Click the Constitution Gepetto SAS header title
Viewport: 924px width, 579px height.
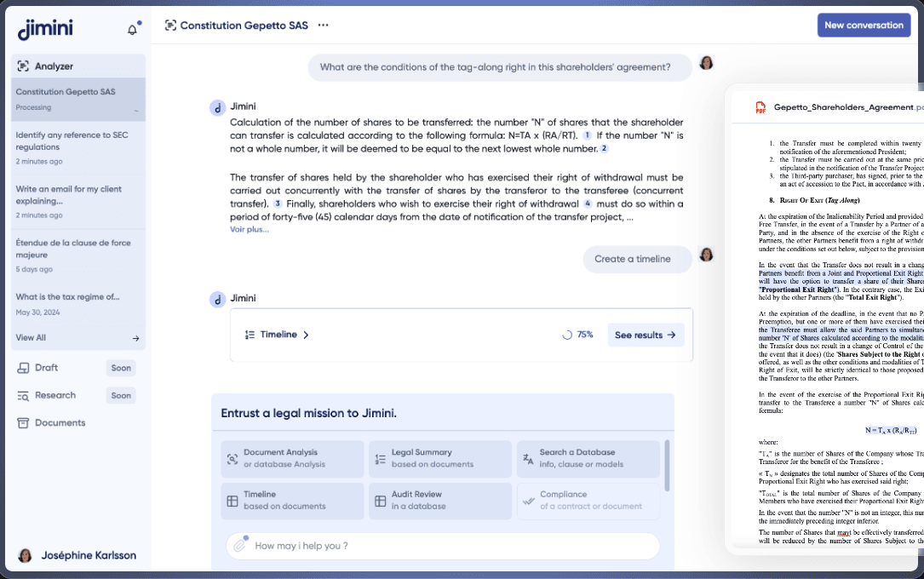tap(244, 26)
